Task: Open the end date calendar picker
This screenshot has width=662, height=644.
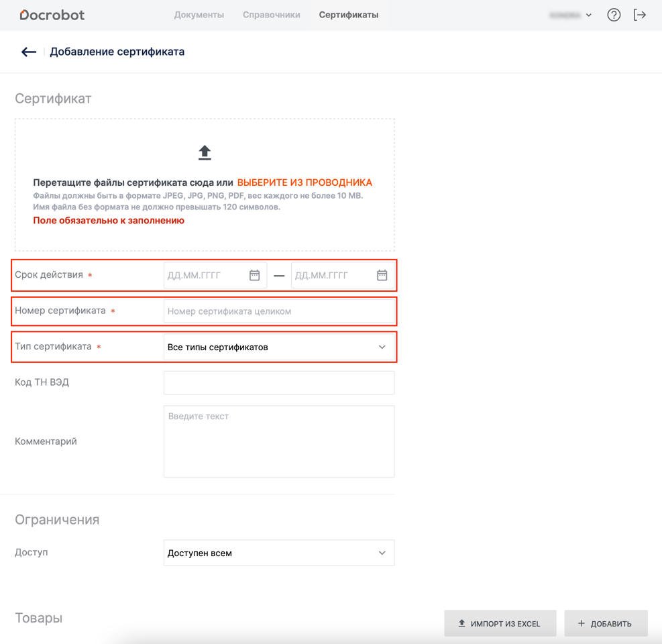Action: [x=382, y=275]
